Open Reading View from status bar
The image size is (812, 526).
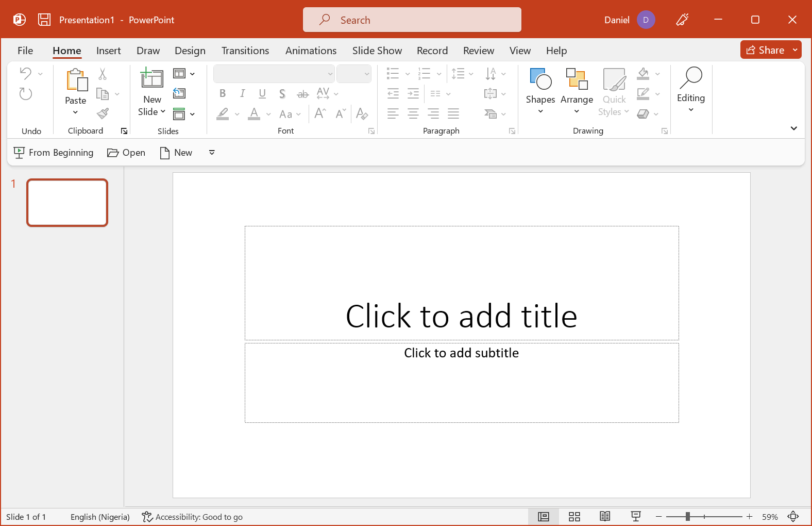coord(605,517)
